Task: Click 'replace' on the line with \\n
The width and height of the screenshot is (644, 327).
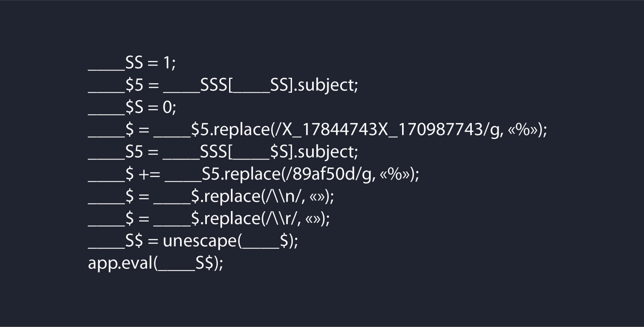Action: pos(232,197)
